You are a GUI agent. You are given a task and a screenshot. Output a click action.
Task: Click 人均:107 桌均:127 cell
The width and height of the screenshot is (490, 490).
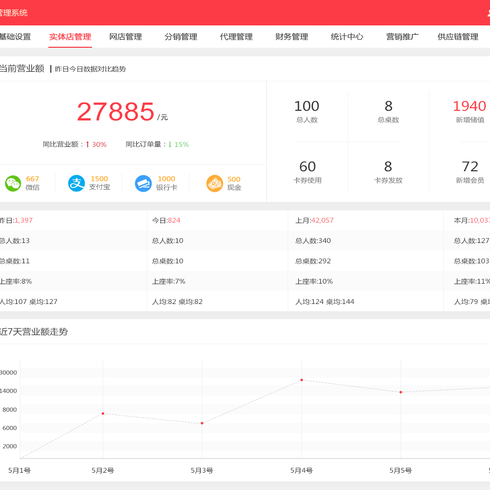pos(28,302)
